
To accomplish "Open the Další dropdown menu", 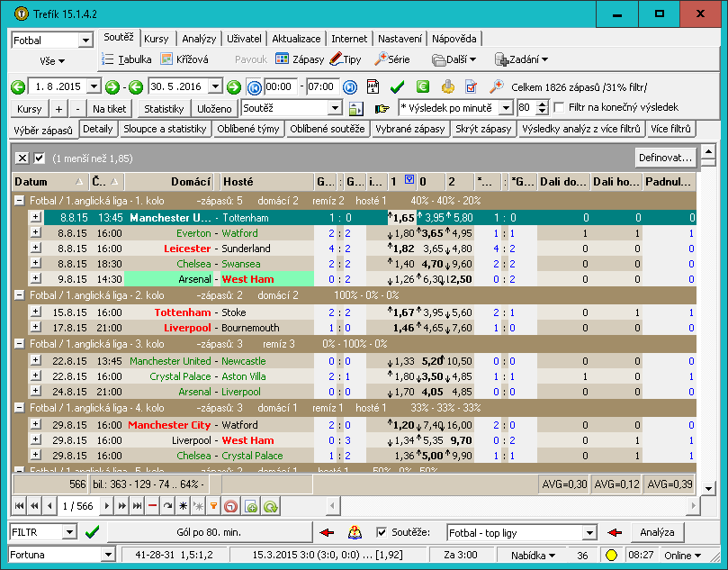I will 454,59.
